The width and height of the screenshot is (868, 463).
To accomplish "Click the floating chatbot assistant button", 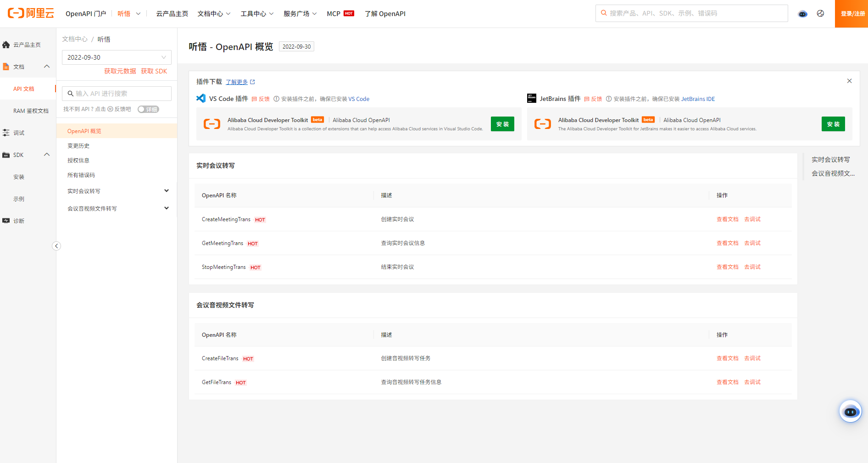I will coord(850,412).
